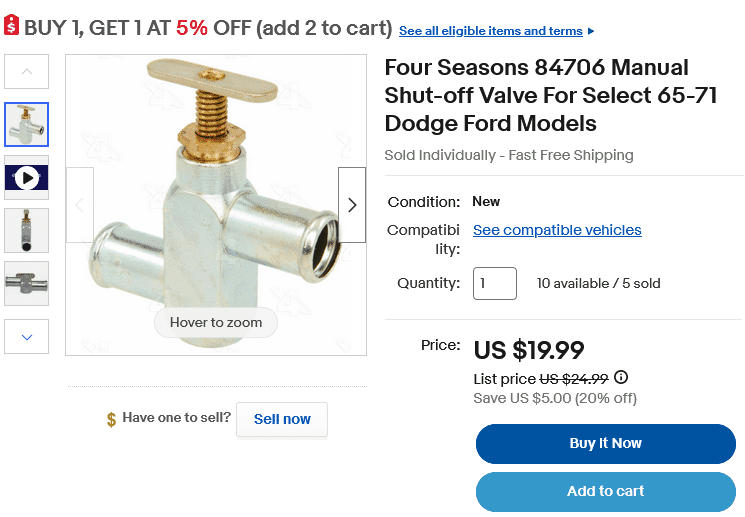Expand See all eligible items and terms
This screenshot has height=517, width=745.
[x=496, y=31]
